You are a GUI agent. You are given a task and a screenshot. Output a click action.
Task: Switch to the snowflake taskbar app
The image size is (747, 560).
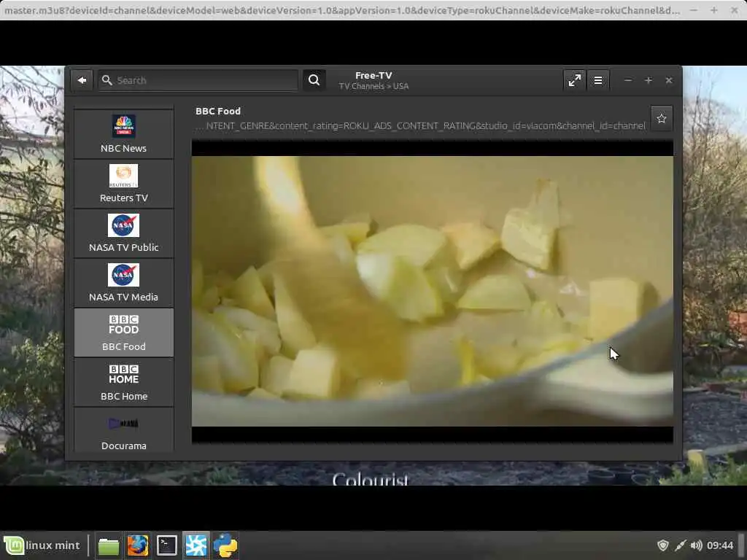pos(196,545)
